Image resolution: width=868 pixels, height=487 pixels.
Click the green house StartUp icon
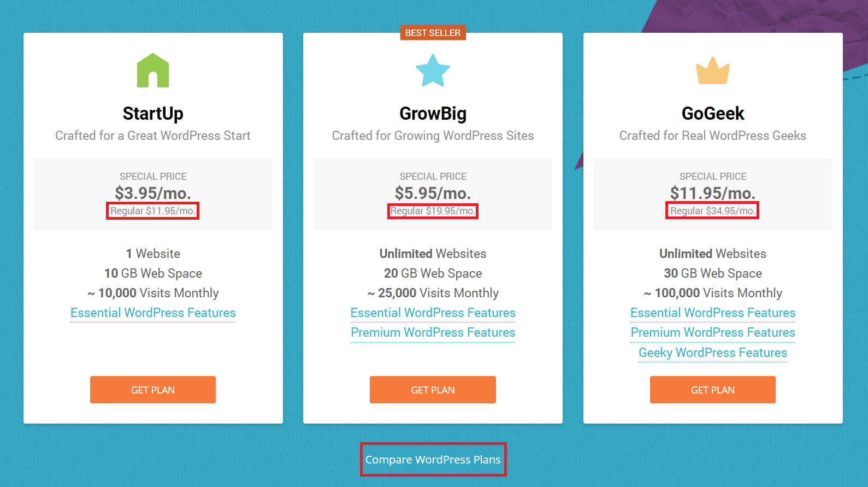tap(153, 71)
